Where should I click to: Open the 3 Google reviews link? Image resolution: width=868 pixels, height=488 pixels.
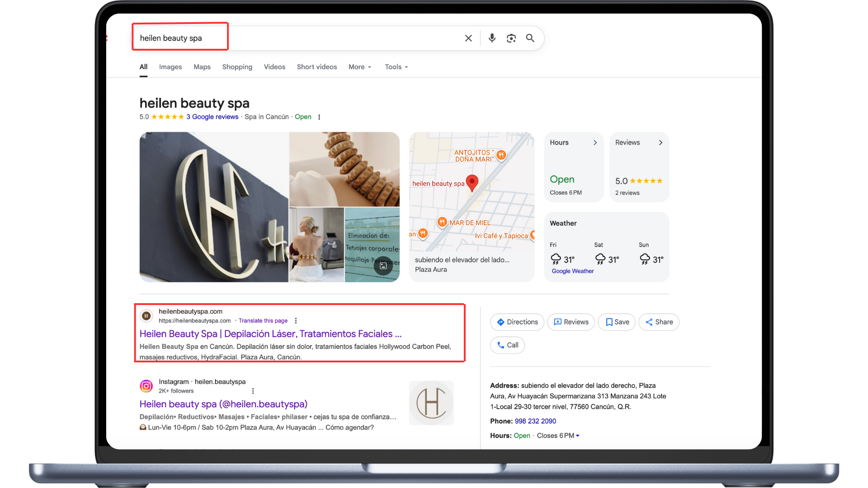click(213, 117)
